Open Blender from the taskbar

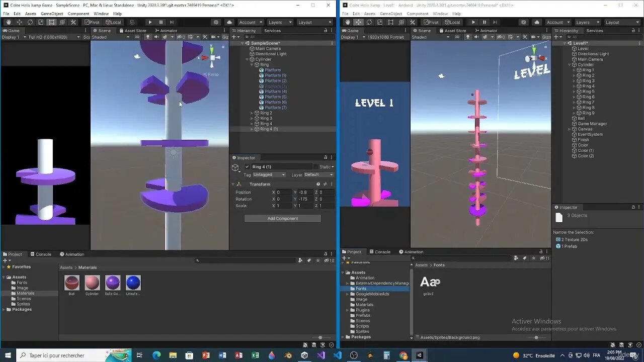288,355
